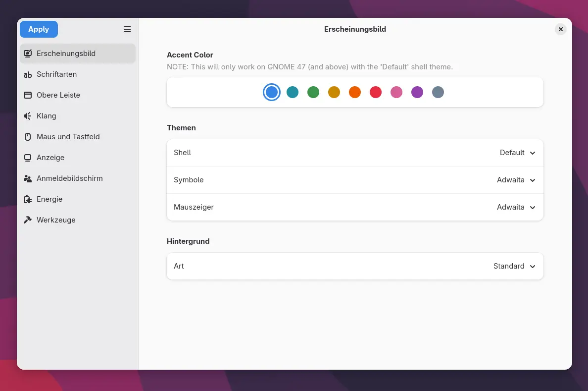Open the Symbole Adwaita dropdown
The height and width of the screenshot is (391, 588).
[x=516, y=180]
